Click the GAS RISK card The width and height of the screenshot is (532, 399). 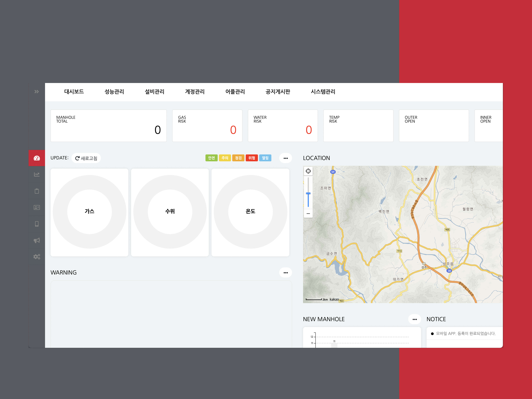[207, 126]
